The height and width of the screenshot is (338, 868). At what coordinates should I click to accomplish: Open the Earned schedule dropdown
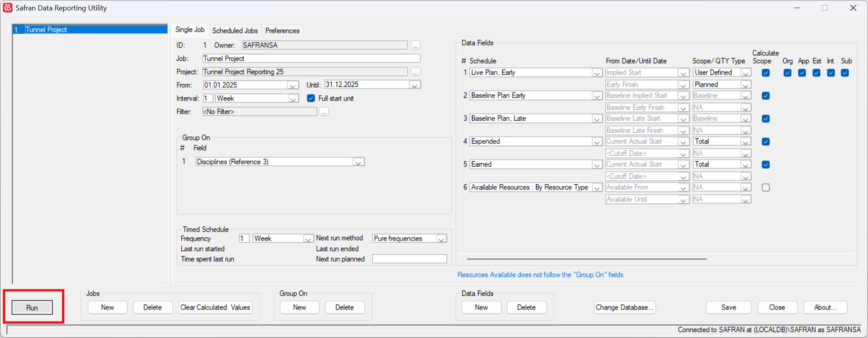click(597, 165)
